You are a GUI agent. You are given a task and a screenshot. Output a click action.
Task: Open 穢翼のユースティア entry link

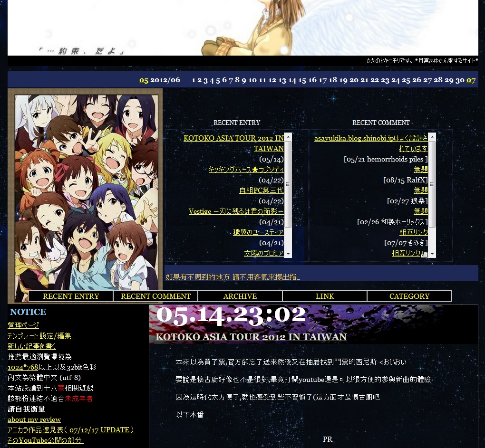258,232
